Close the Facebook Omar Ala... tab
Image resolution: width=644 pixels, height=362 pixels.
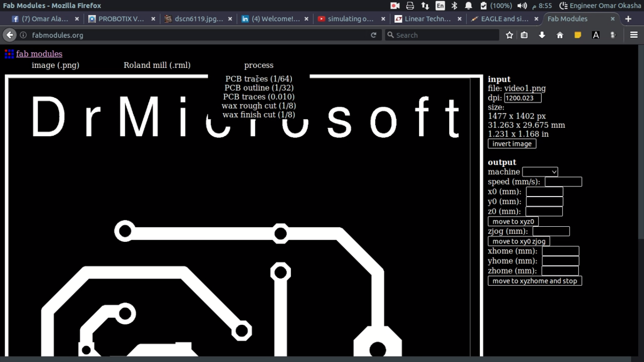(x=77, y=19)
